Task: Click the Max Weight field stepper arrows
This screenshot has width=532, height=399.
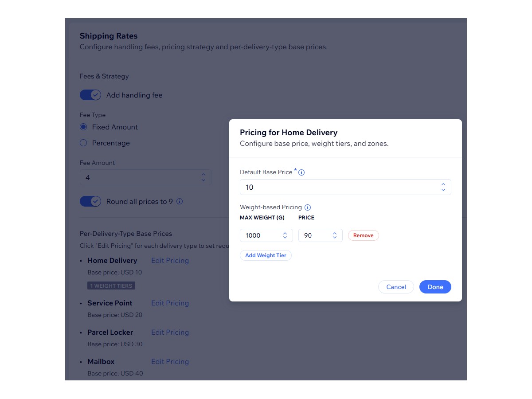Action: click(x=285, y=235)
